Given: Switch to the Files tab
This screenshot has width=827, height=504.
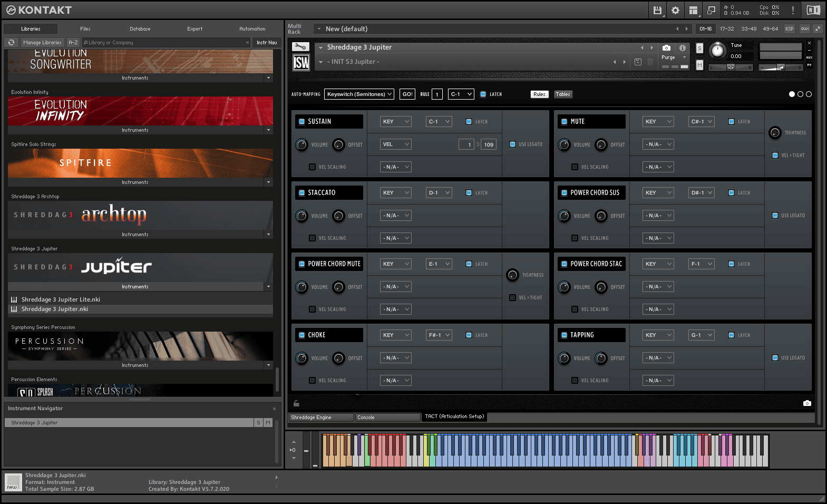Looking at the screenshot, I should click(85, 29).
